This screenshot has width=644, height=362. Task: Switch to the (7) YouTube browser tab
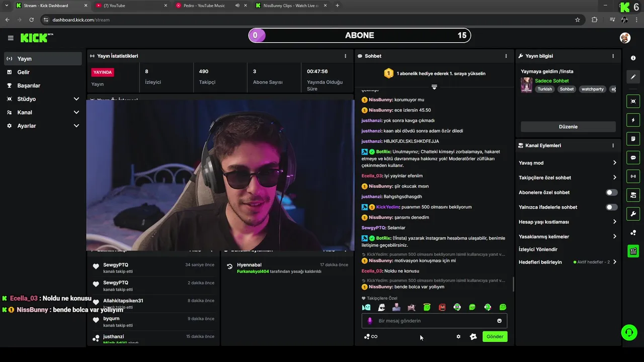tap(132, 6)
